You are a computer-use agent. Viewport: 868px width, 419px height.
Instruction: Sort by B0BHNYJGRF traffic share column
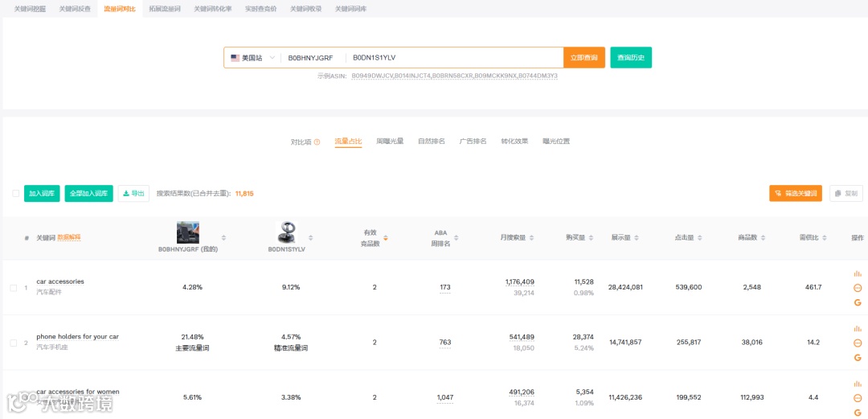[x=223, y=238]
